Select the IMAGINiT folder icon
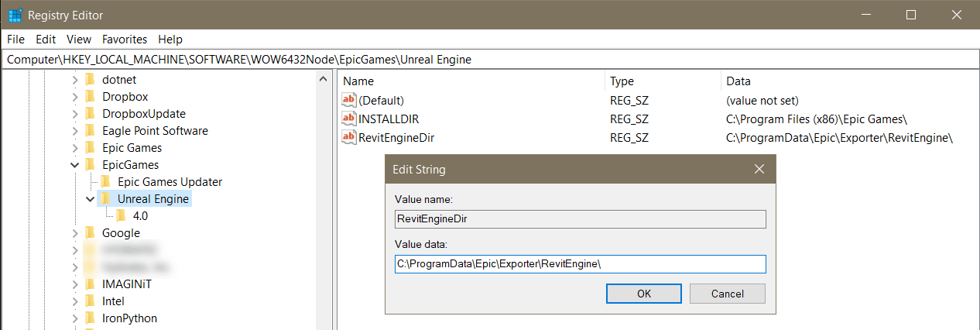 90,284
